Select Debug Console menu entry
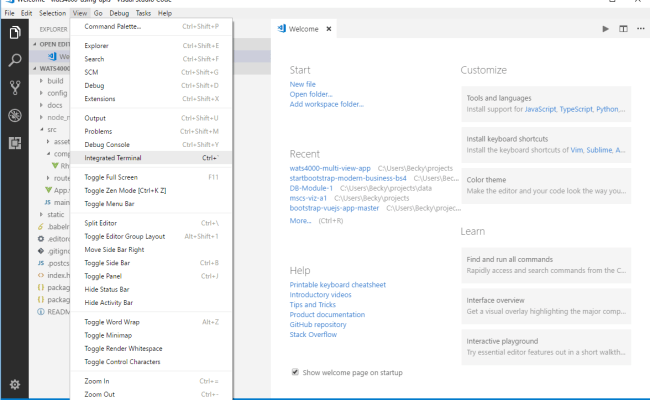The image size is (650, 400). (151, 144)
